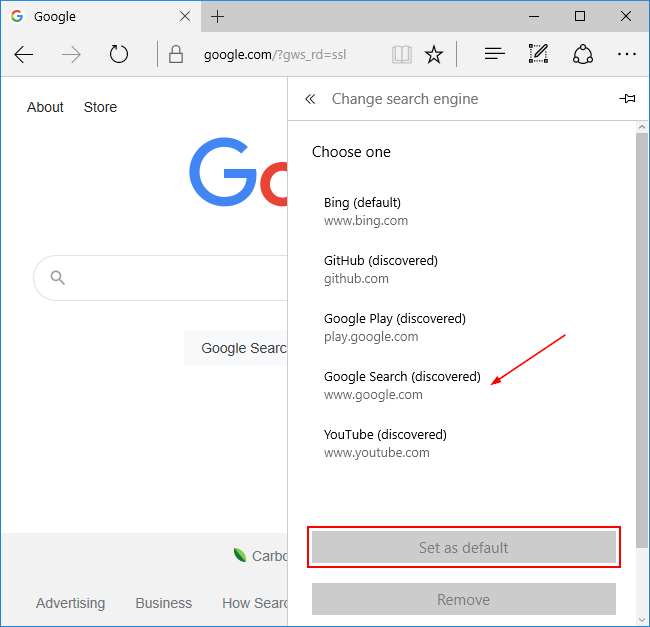Click the Google search box
Viewport: 650px width, 627px height.
pyautogui.click(x=160, y=278)
